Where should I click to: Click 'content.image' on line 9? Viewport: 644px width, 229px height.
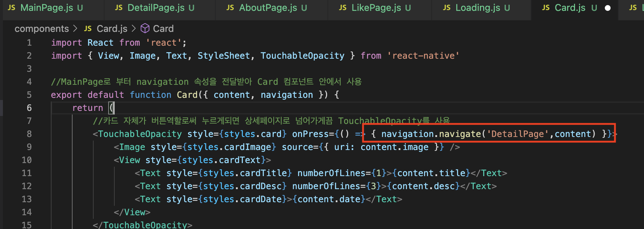395,147
